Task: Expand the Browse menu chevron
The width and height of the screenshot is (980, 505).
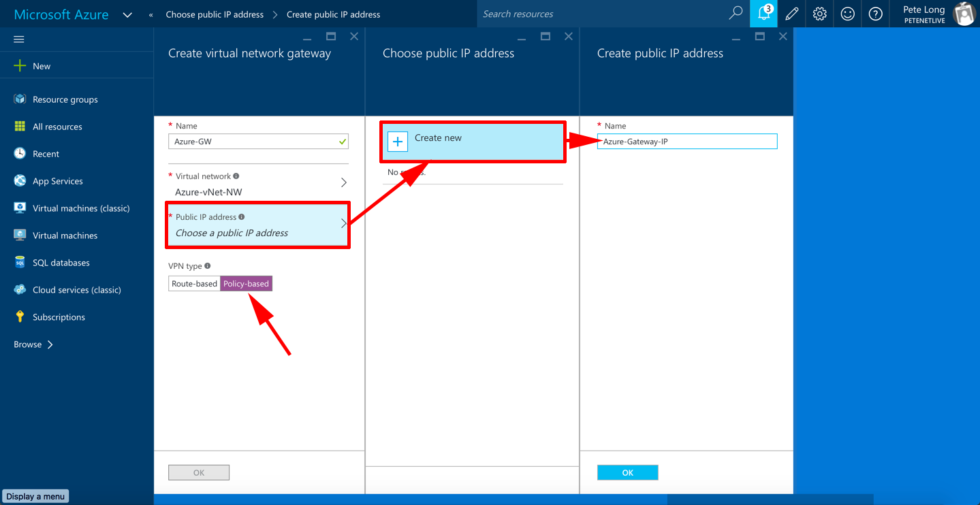Action: [50, 344]
